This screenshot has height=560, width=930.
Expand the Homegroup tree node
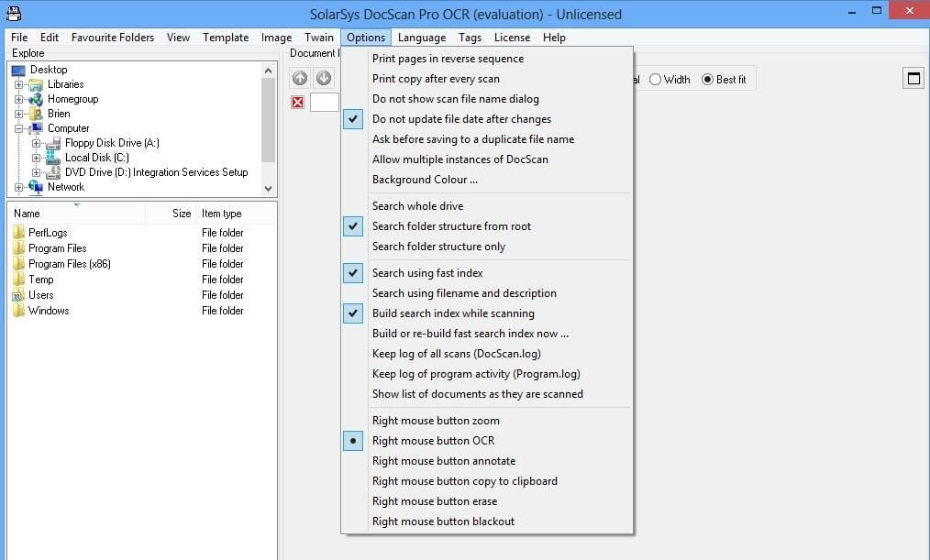18,100
